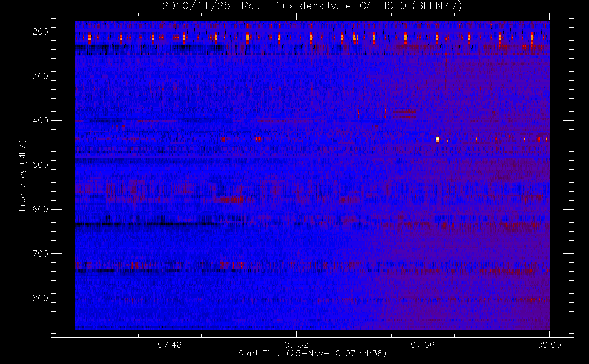Select the 200 frequency tick label
Viewport: 589px width, 364px height.
pyautogui.click(x=40, y=32)
